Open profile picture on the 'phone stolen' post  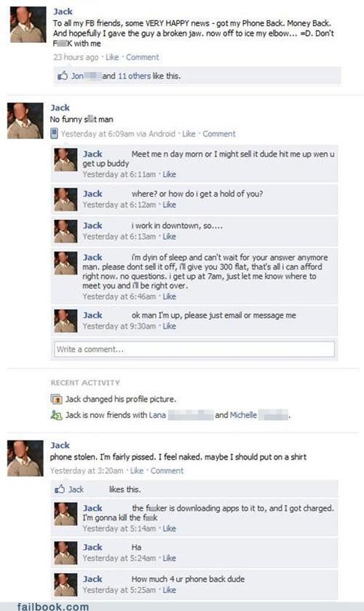click(25, 458)
